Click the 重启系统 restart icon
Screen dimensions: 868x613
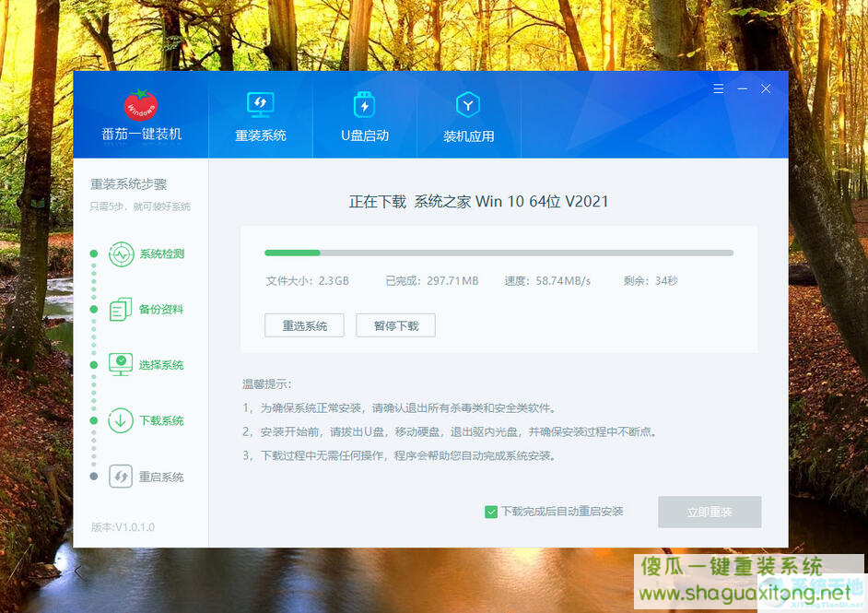[x=121, y=477]
